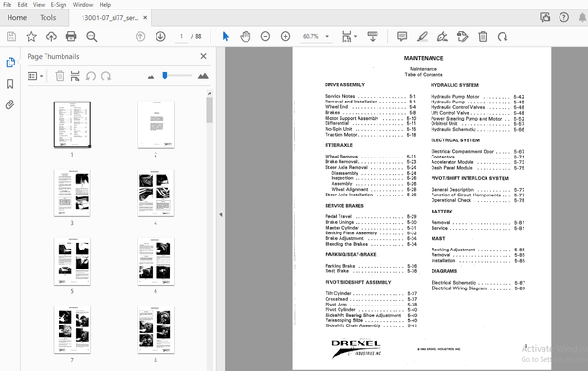This screenshot has height=371, width=588.
Task: Click the toolbar Delete page trash icon
Action: tap(483, 36)
